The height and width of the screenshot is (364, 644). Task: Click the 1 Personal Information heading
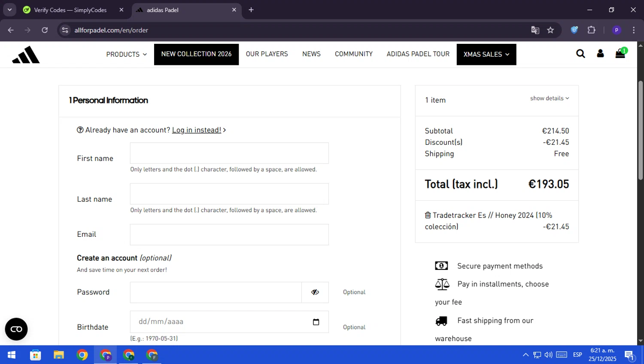point(108,101)
